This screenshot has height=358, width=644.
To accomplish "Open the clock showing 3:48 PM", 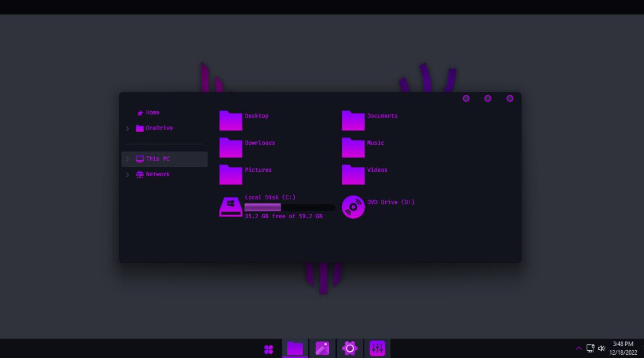I will click(623, 348).
